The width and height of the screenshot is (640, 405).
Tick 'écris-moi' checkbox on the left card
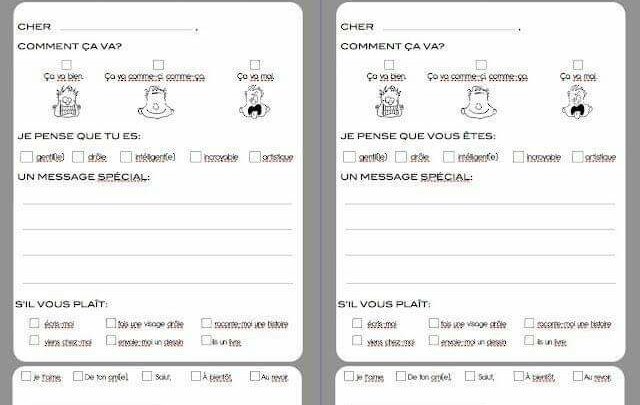coord(35,323)
